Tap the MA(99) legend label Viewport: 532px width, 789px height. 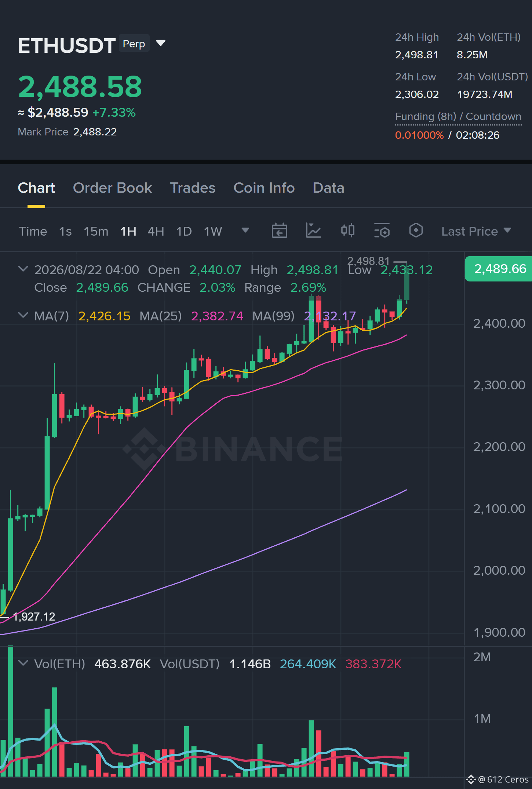[273, 316]
